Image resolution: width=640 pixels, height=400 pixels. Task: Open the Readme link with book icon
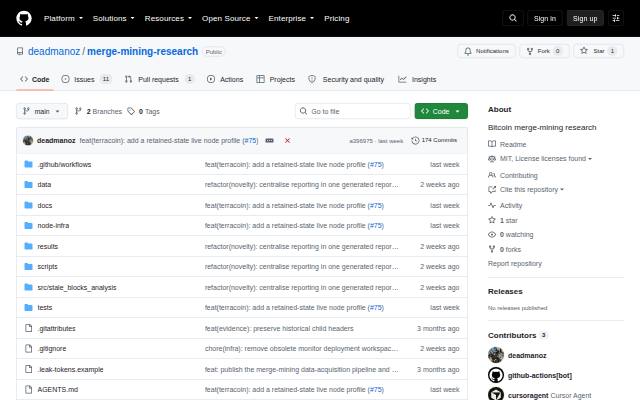tap(507, 144)
